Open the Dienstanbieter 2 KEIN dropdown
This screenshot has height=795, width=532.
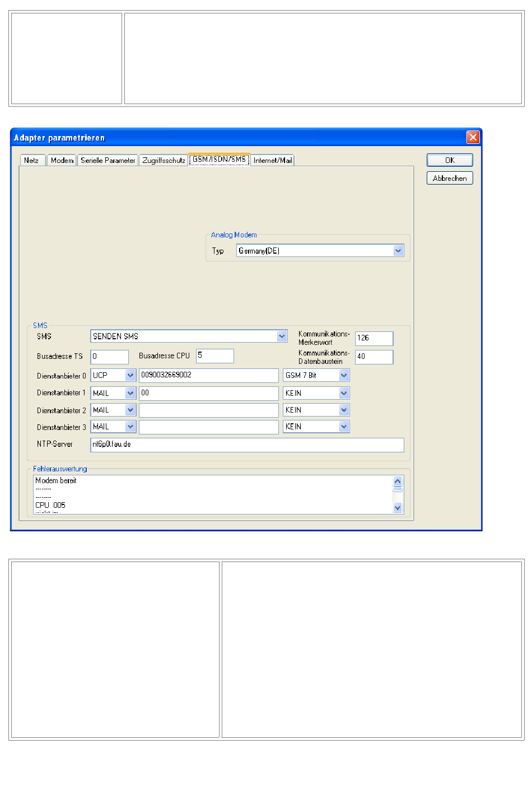click(x=343, y=410)
